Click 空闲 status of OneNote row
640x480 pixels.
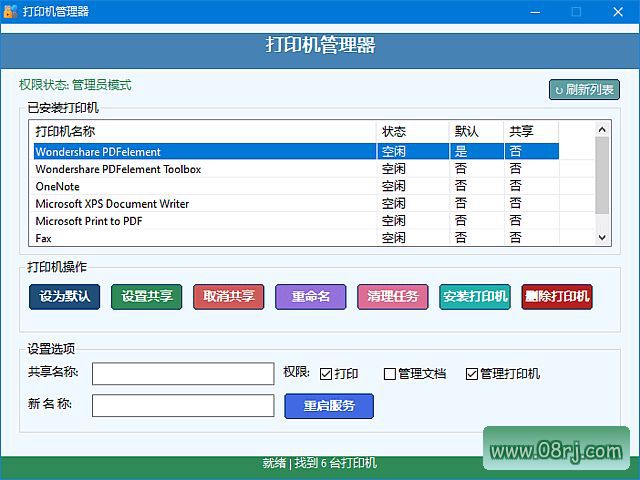point(393,186)
